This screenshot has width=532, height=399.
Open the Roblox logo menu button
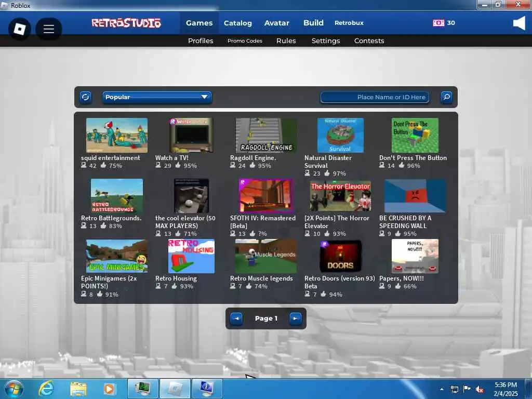pos(19,29)
